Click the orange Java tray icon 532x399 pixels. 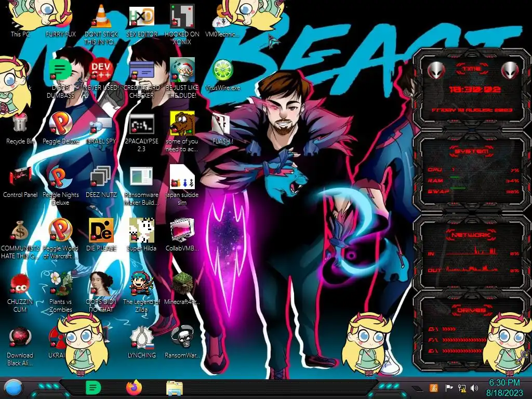(x=434, y=388)
